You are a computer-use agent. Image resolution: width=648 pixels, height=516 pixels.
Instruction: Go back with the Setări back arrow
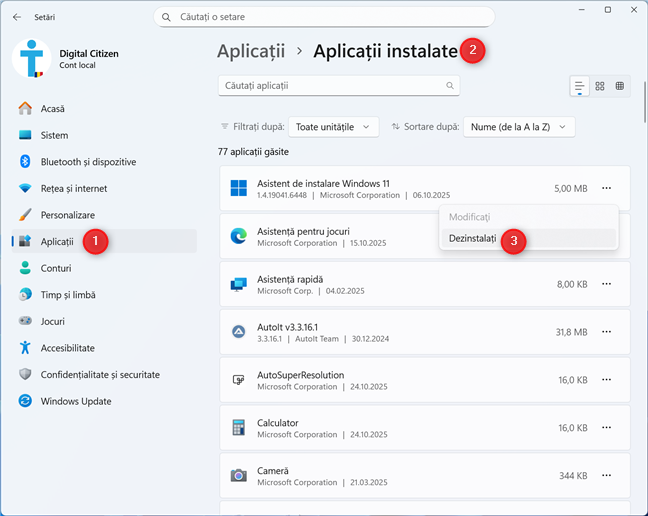tap(17, 17)
